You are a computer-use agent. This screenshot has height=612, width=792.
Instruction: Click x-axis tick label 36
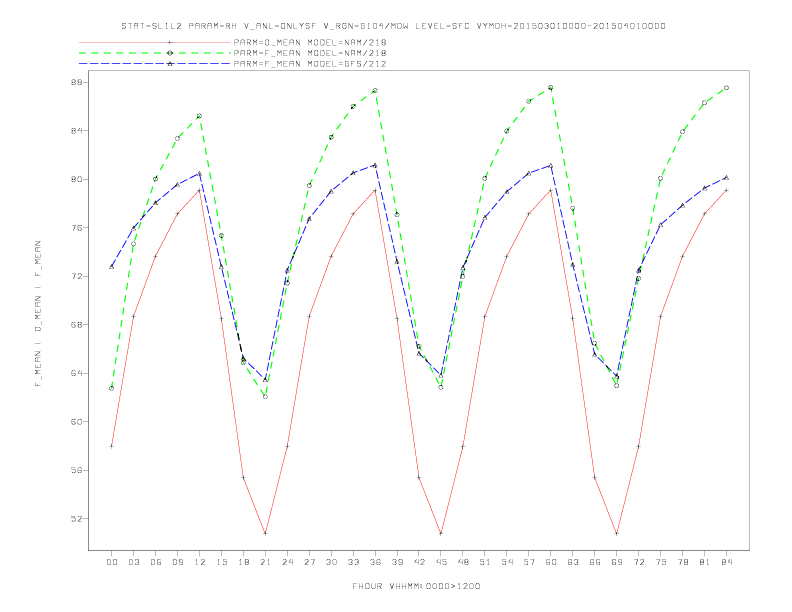pyautogui.click(x=375, y=562)
